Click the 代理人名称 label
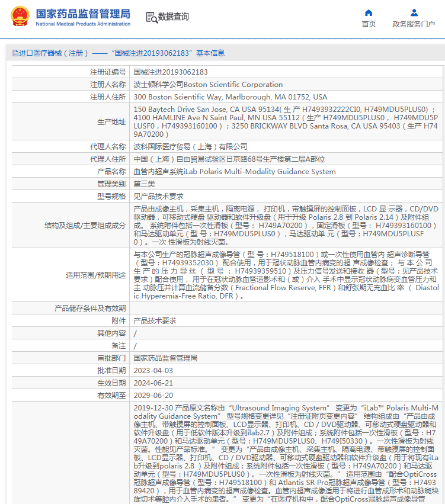This screenshot has height=504, width=445. click(x=108, y=147)
